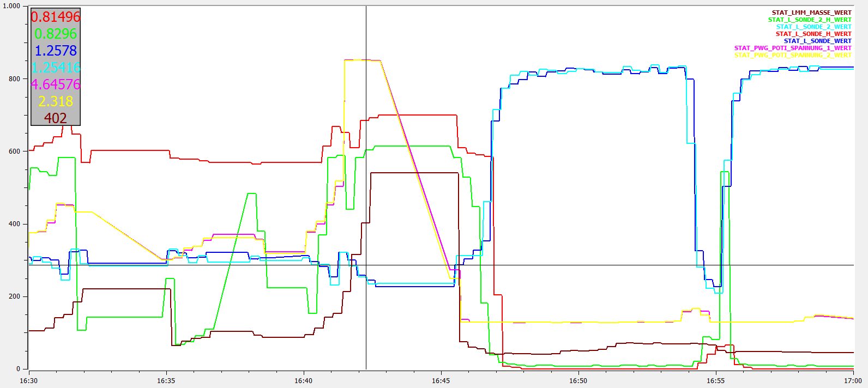Click the red 0.81496 value readout
This screenshot has height=388, width=868.
[x=56, y=17]
